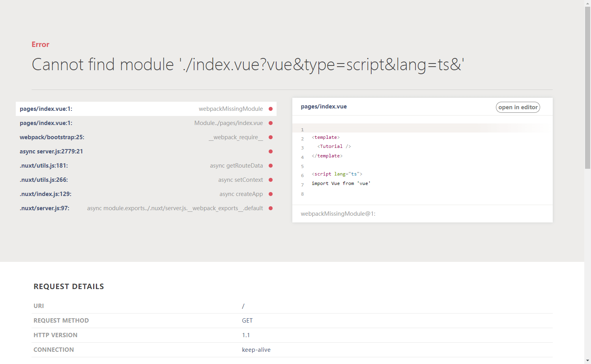Click red dot beside async server.js:2779:21

coord(271,151)
